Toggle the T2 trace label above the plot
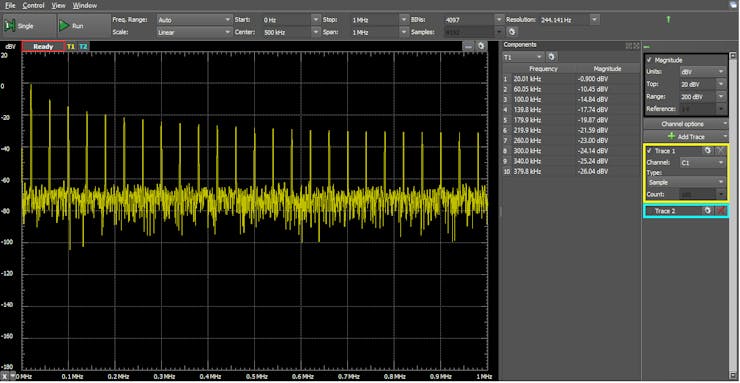Screen dimensions: 740x383 (x=83, y=47)
